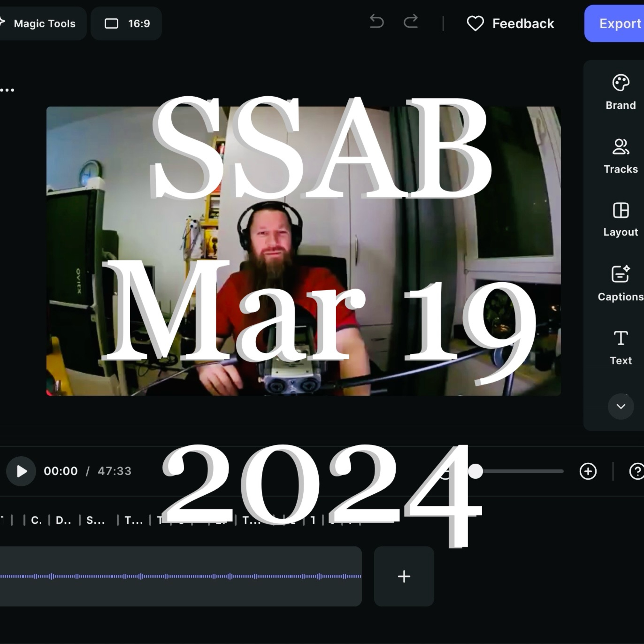644x644 pixels.
Task: Click the redo arrow
Action: (x=411, y=22)
